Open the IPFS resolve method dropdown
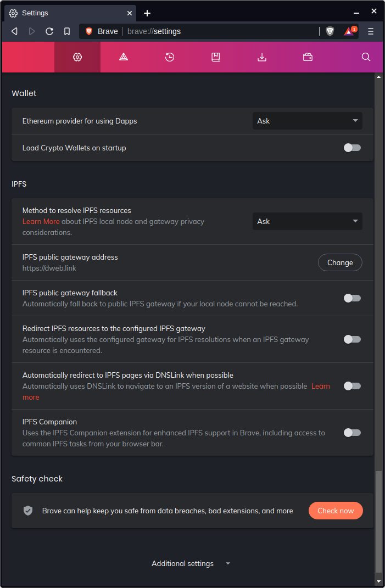The width and height of the screenshot is (385, 588). (307, 221)
